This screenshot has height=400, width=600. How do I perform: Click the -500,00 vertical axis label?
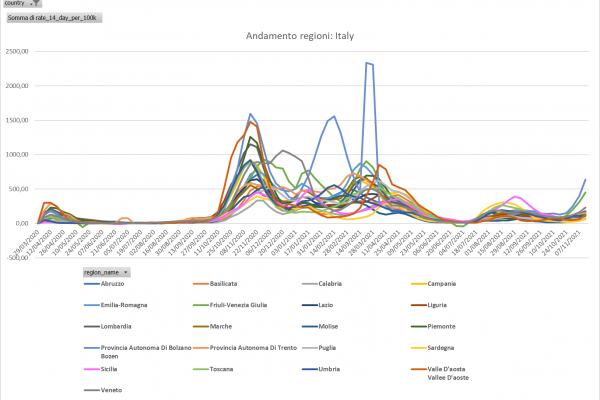17,258
